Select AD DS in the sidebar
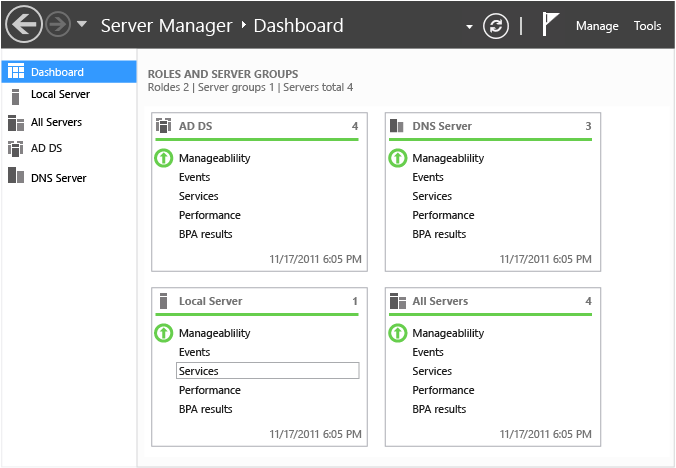 (46, 148)
